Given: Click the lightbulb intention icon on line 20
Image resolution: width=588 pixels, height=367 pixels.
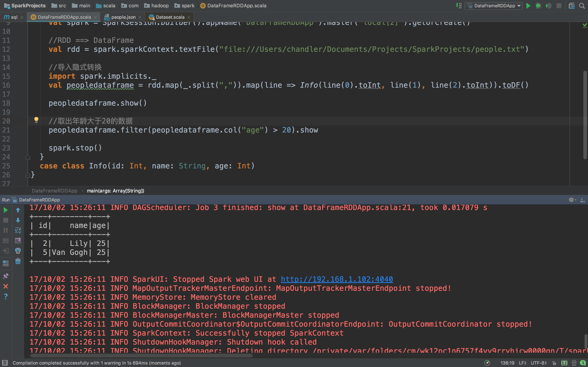Looking at the screenshot, I should [36, 119].
